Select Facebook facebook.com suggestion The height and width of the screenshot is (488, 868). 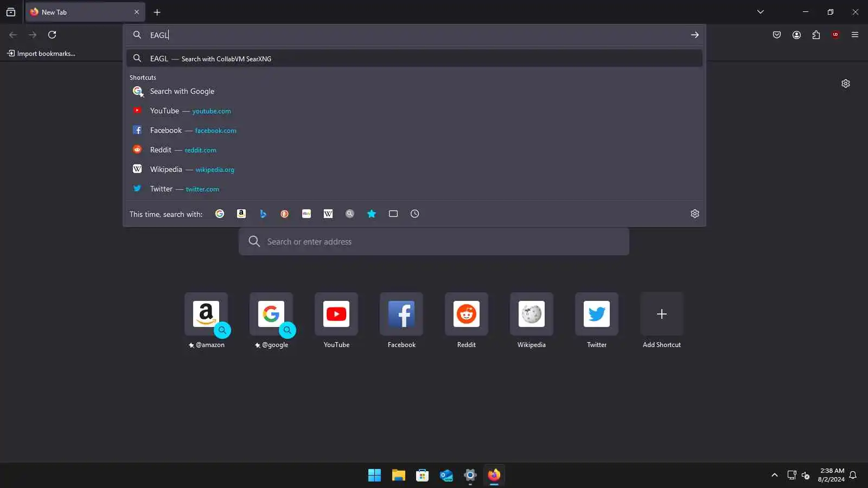(414, 130)
